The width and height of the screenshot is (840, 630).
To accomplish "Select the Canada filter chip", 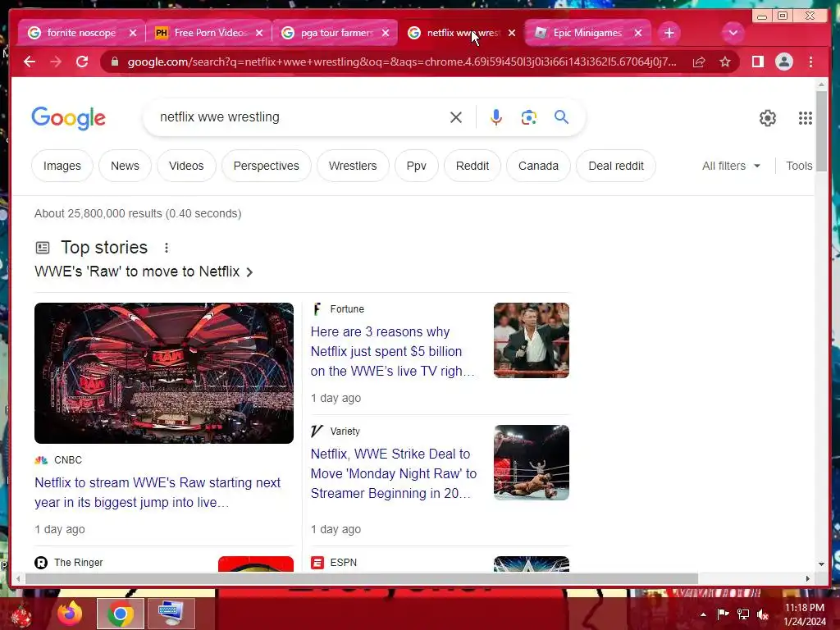I will (x=538, y=166).
